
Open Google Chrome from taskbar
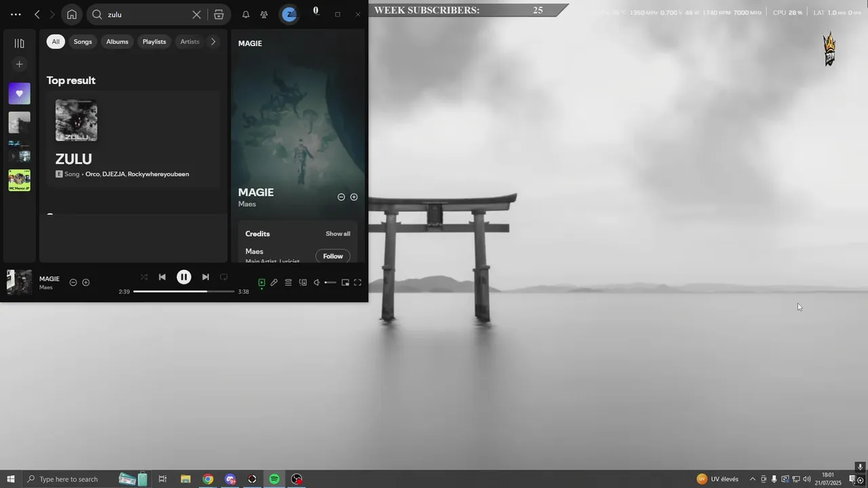(x=208, y=479)
